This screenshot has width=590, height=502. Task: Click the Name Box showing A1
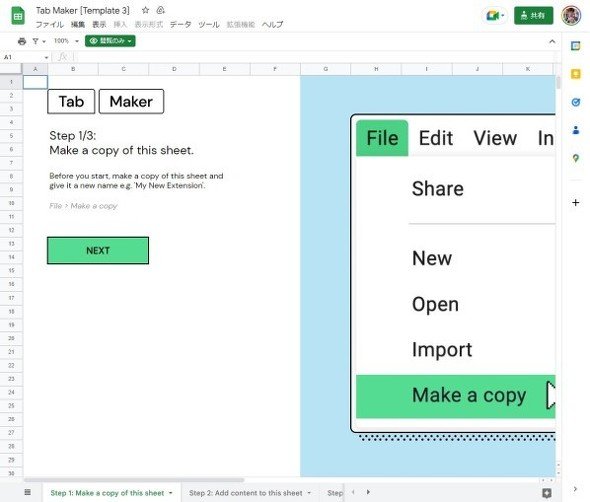pyautogui.click(x=26, y=57)
